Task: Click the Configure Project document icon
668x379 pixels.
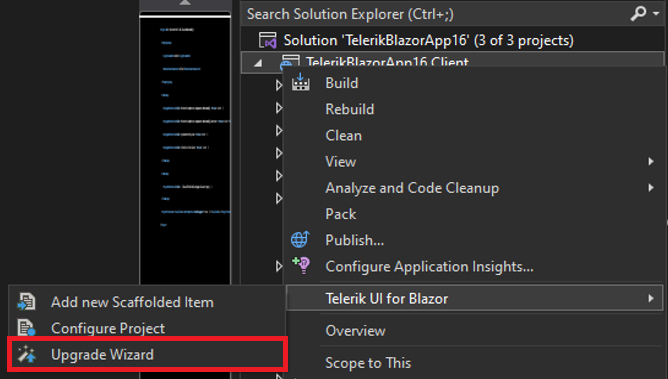Action: click(26, 328)
